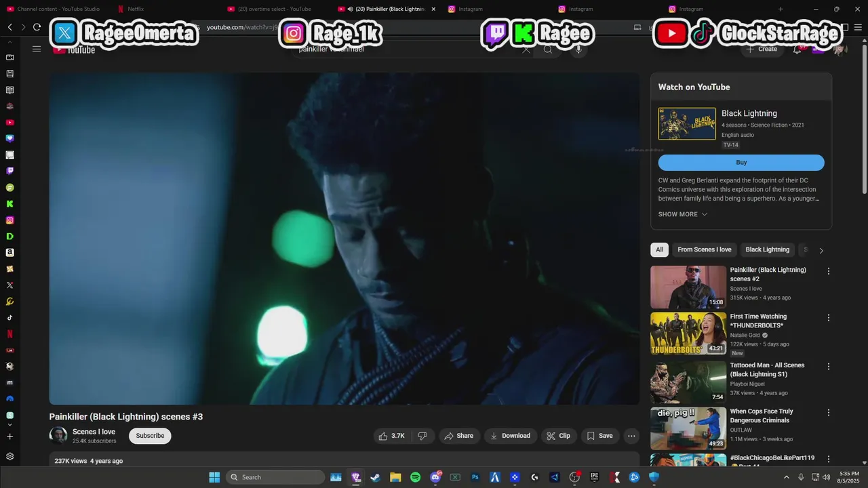868x488 pixels.
Task: Click the Buy button for Black Lightning
Action: tap(741, 163)
